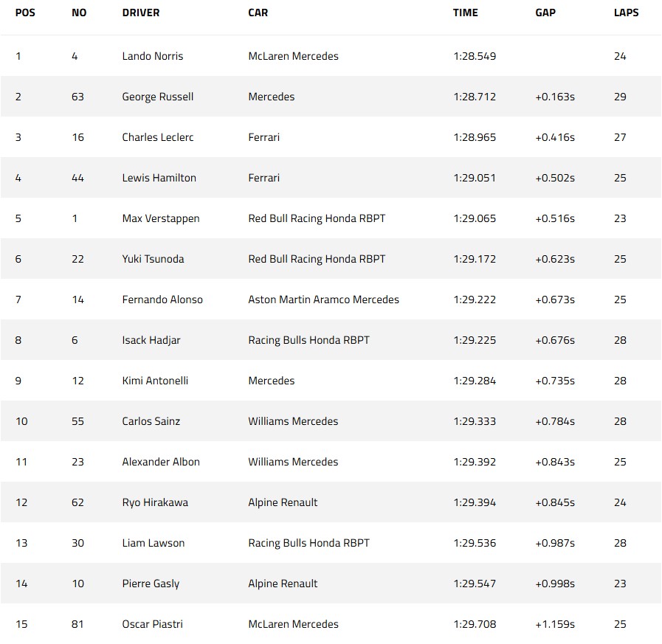The image size is (662, 644).
Task: Select the GAP column header
Action: point(545,13)
